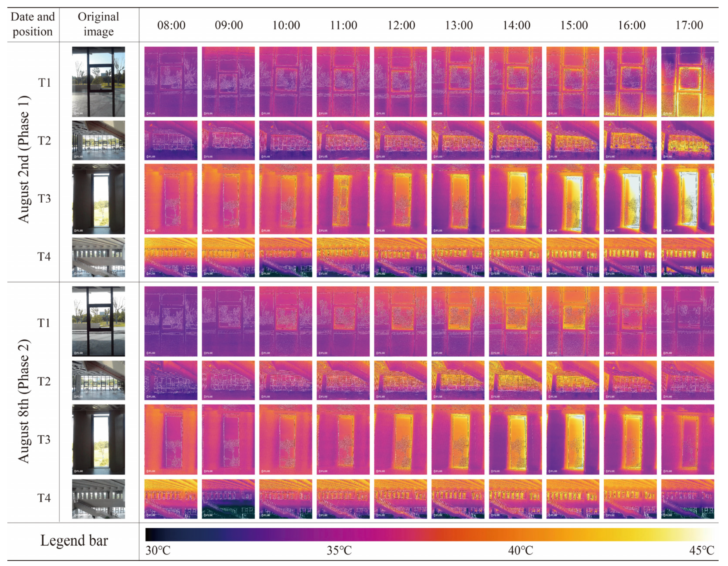Click August 2nd T2 thermal image at 08:00

pos(171,140)
